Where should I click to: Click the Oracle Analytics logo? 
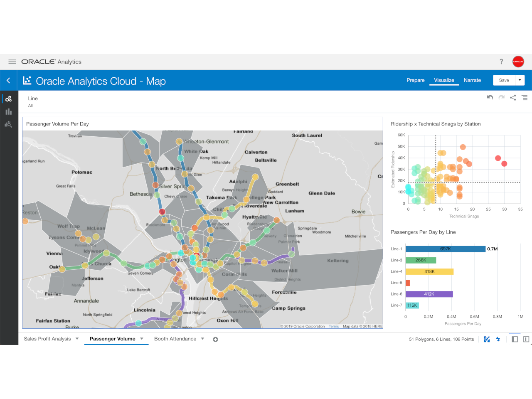pos(51,62)
